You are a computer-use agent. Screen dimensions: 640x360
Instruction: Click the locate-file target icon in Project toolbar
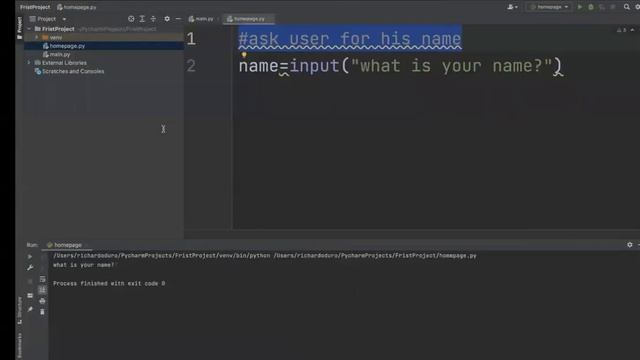(x=131, y=19)
